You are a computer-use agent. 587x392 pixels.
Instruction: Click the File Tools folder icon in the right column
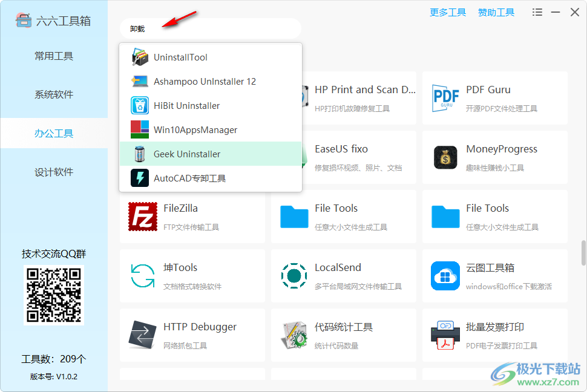pyautogui.click(x=445, y=217)
